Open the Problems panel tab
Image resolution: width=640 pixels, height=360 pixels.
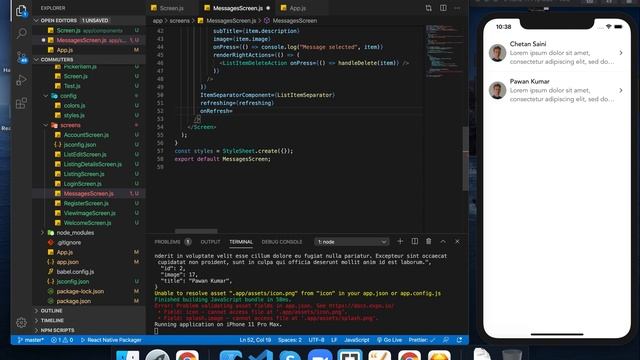point(167,242)
